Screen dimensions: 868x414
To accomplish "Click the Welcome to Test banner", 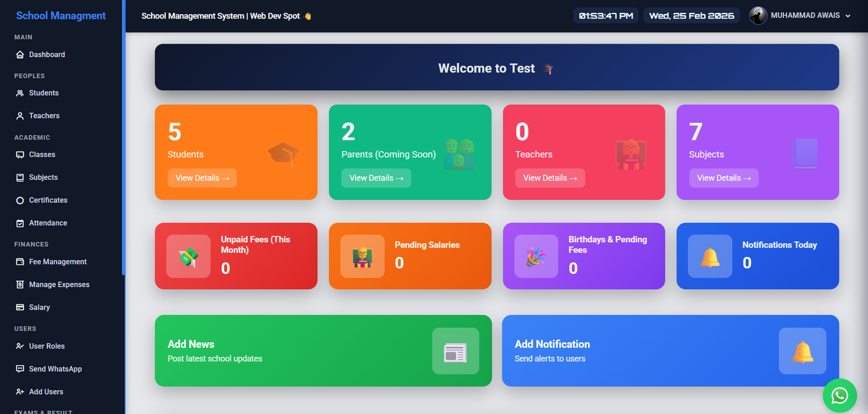I will coord(497,67).
